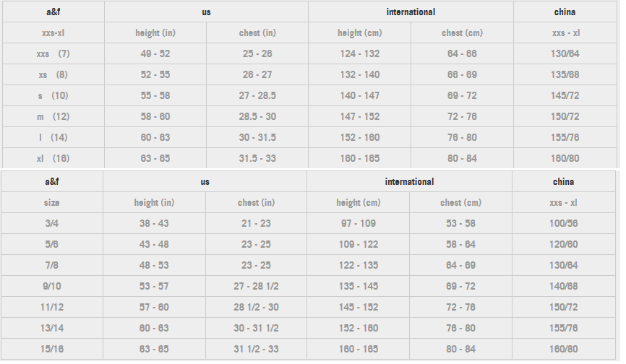This screenshot has width=626, height=364.
Task: Select the 25 - 26 chest cell
Action: [257, 54]
